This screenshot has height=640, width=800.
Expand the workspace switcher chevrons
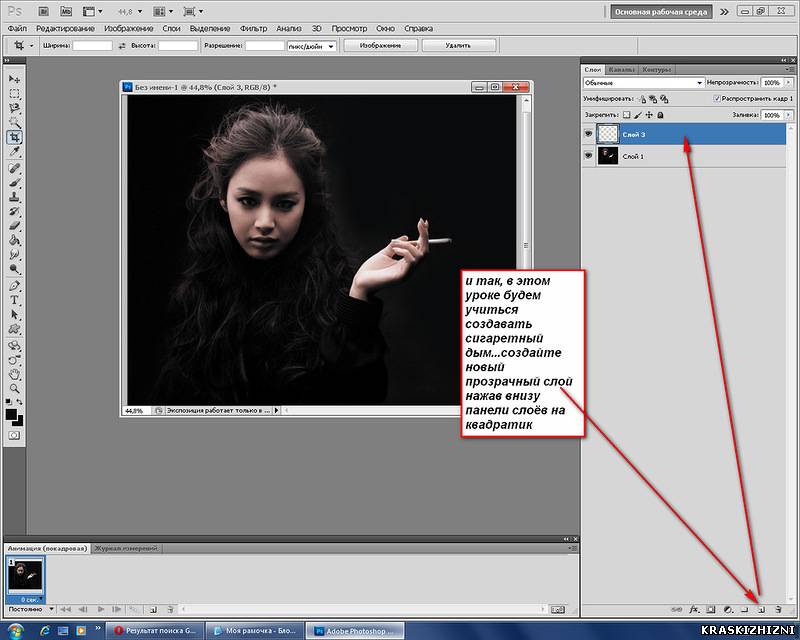724,12
